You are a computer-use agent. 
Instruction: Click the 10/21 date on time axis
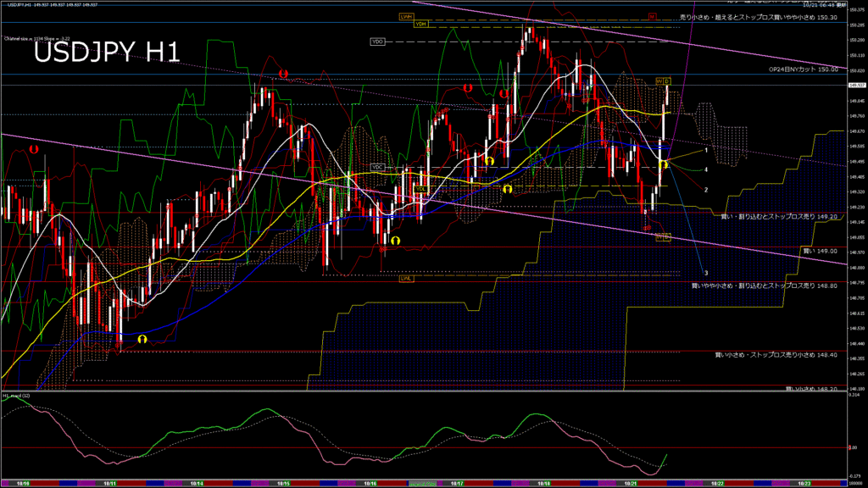click(630, 483)
